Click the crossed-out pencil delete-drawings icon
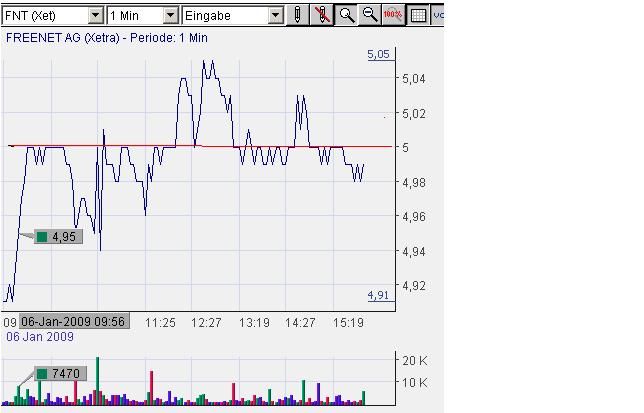 point(322,16)
